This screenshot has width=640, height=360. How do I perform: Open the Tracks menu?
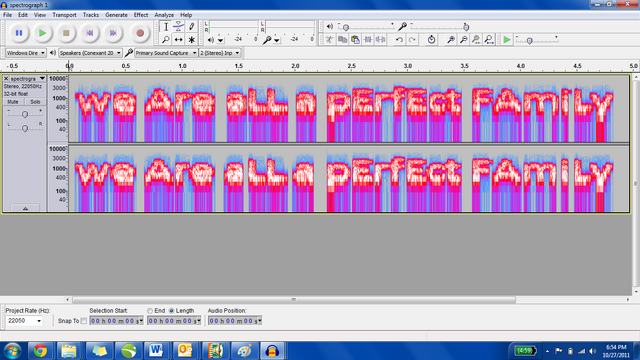91,15
